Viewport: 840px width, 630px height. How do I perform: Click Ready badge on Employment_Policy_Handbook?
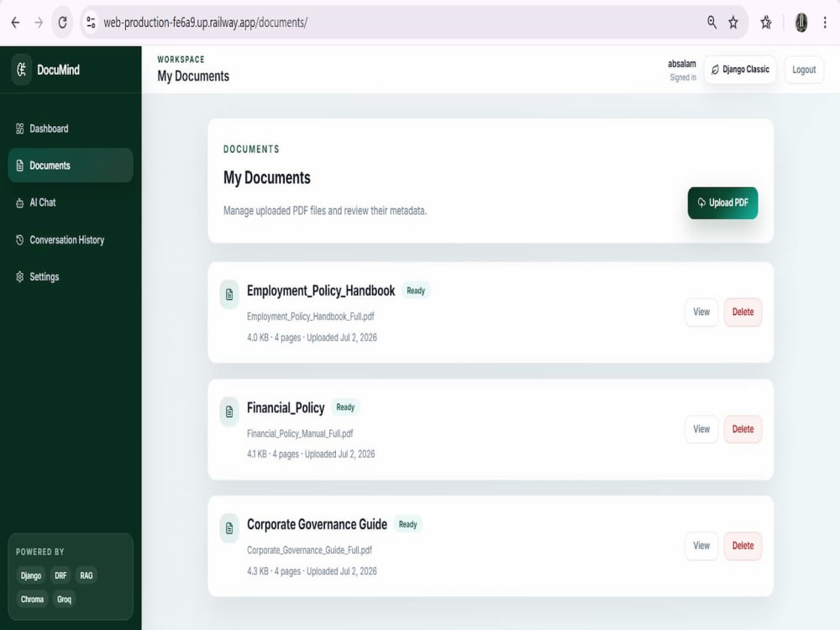(416, 291)
